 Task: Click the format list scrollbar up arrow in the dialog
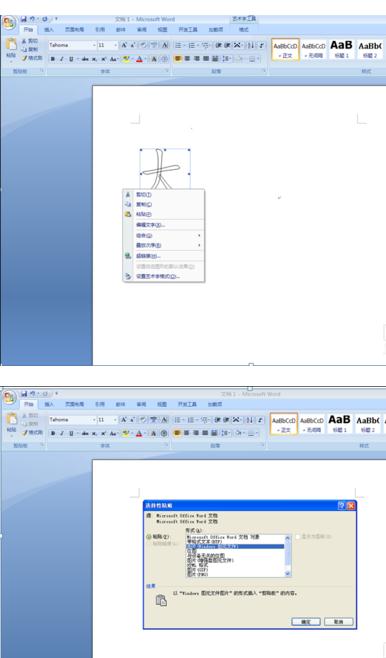click(288, 538)
